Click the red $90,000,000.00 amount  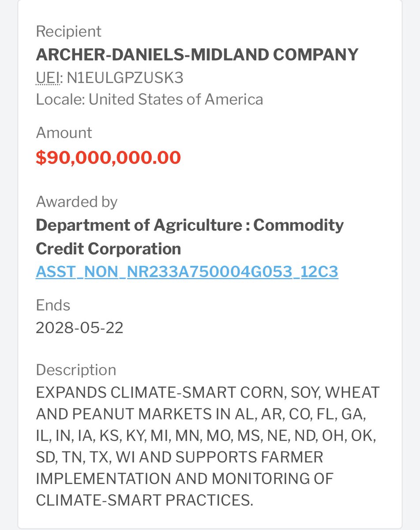108,158
